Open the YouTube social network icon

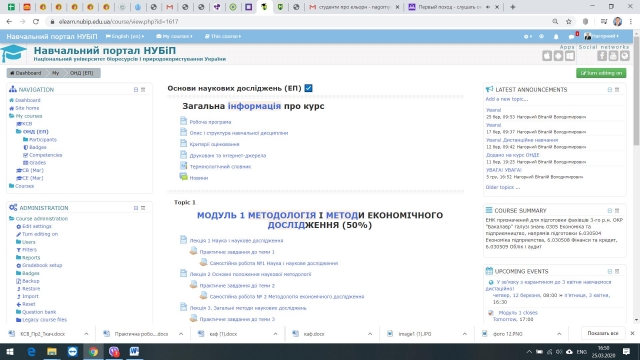613,56
